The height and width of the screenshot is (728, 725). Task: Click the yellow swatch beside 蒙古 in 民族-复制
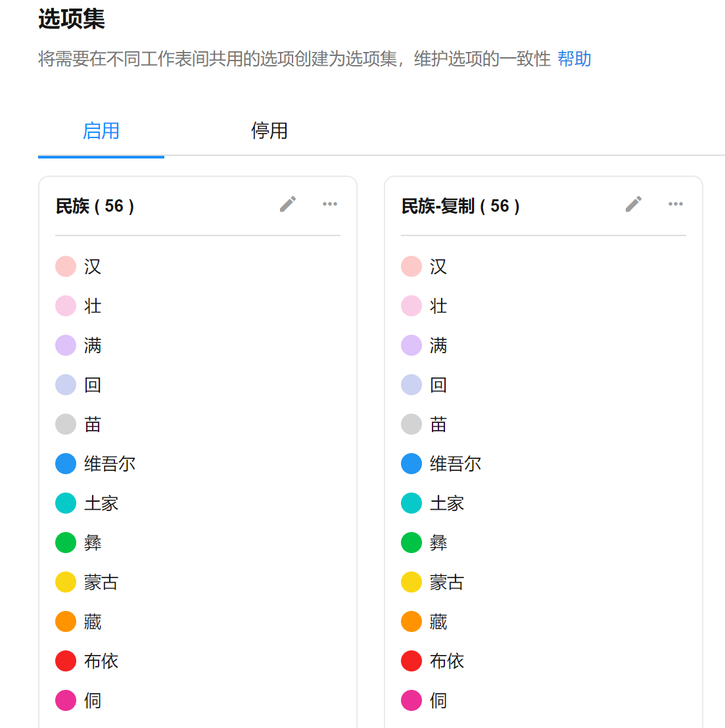pos(411,582)
